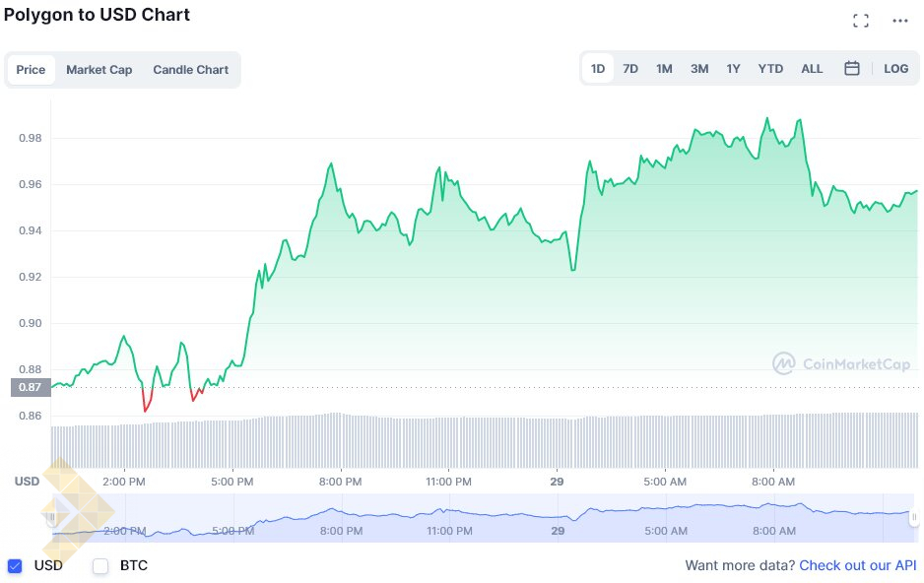Select the Price tab
Viewport: 924px width, 583px height.
click(x=31, y=70)
